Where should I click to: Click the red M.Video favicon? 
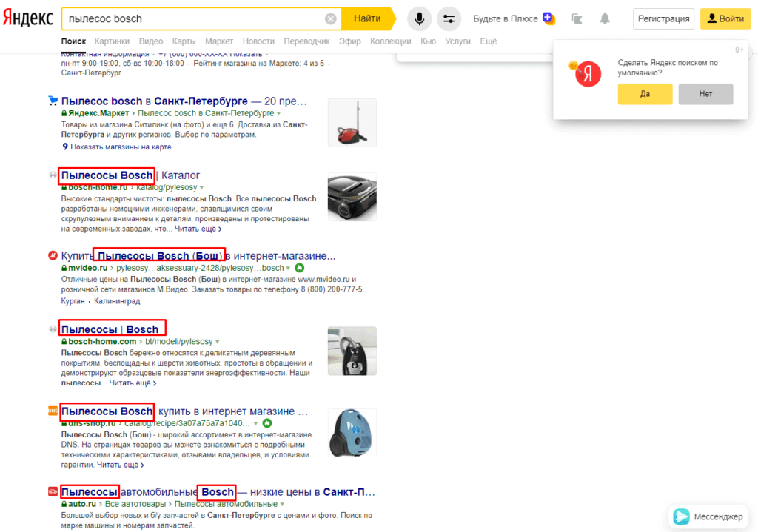(53, 255)
